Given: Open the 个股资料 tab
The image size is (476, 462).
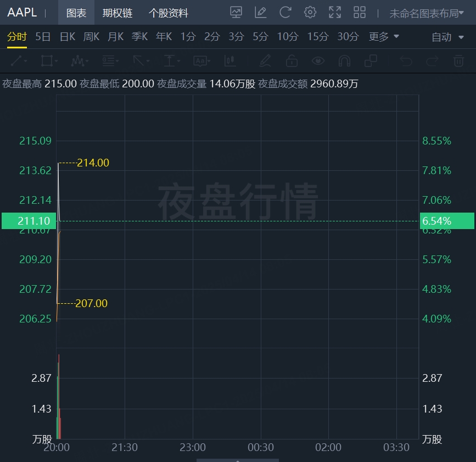Looking at the screenshot, I should pos(169,13).
